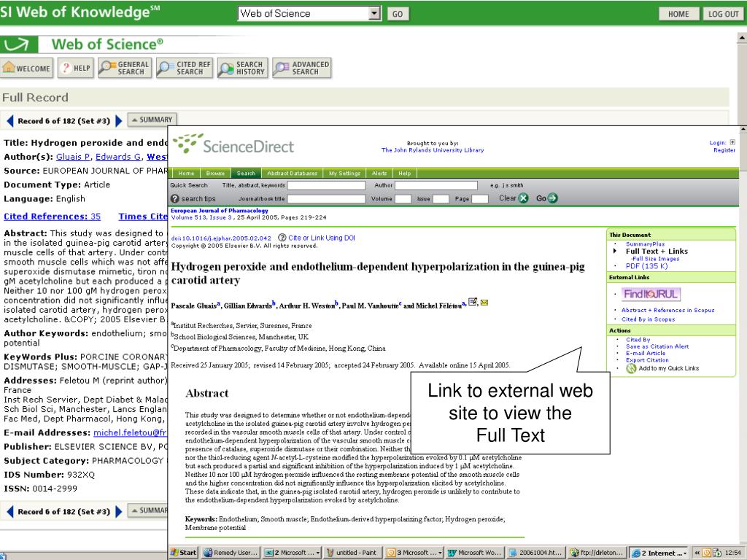
Task: Click Save as Citation Alert link
Action: pos(657,346)
